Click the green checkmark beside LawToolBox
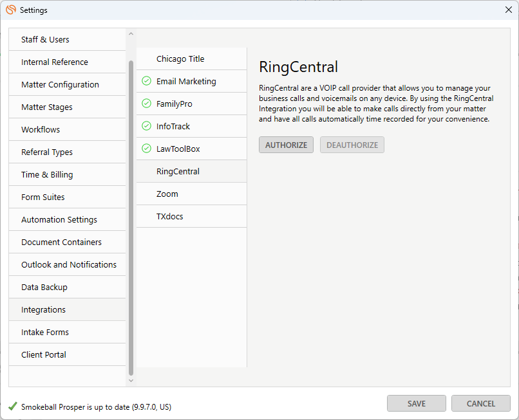This screenshot has height=420, width=519. coord(146,149)
